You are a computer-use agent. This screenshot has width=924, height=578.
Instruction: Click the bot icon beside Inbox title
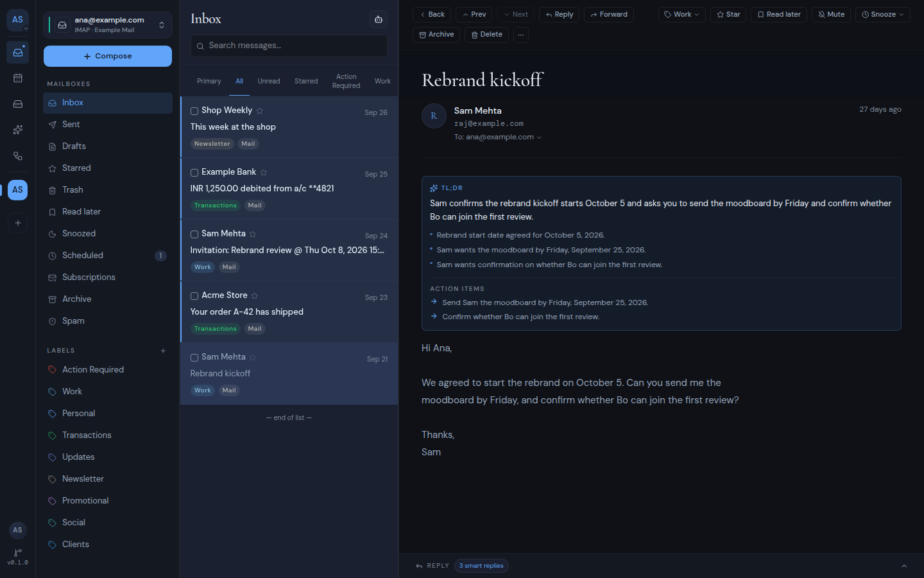pos(379,19)
